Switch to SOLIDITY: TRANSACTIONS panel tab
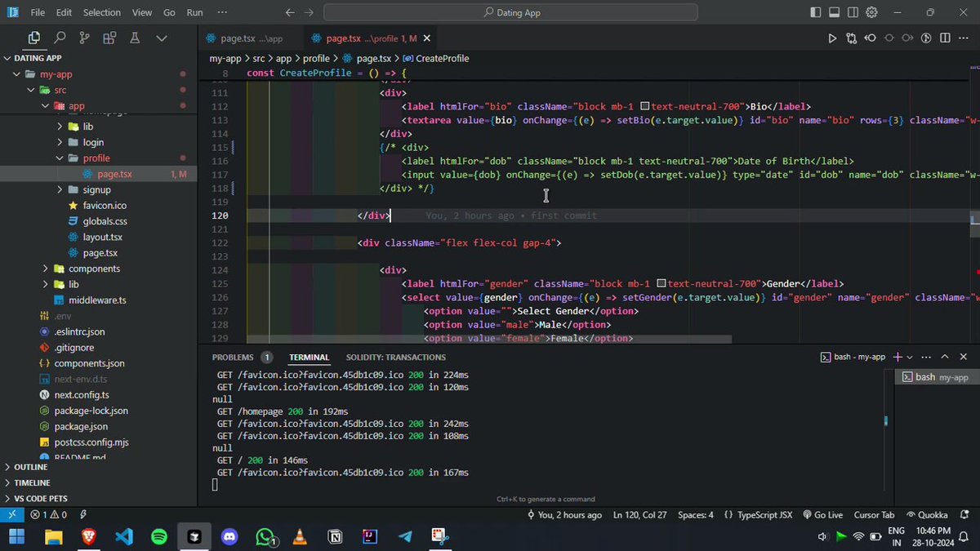Screen dimensions: 980x551 [395, 357]
